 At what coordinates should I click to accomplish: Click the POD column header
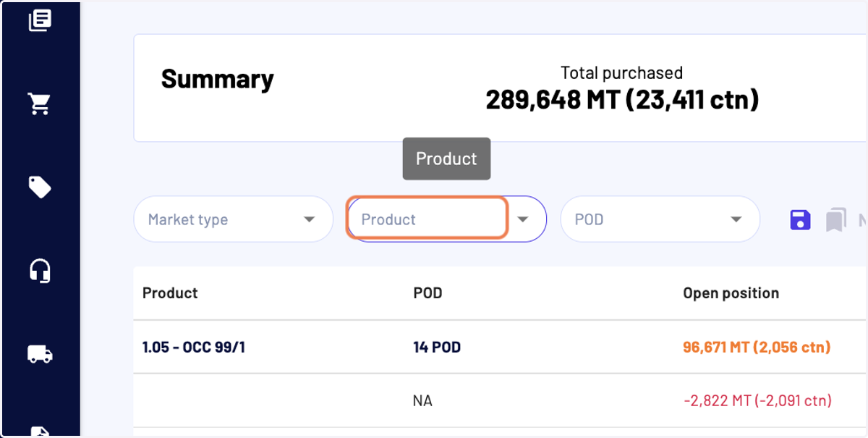427,293
